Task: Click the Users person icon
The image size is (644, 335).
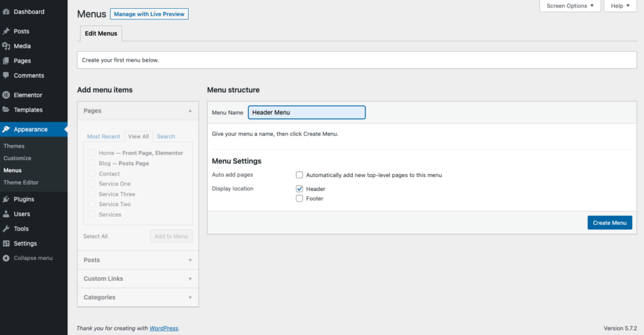Action: coord(6,214)
